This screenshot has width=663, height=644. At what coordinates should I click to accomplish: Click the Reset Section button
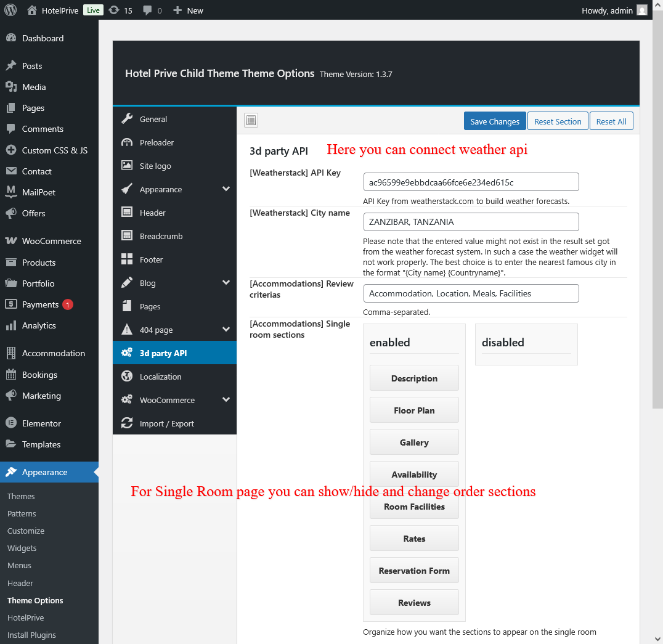(x=558, y=121)
